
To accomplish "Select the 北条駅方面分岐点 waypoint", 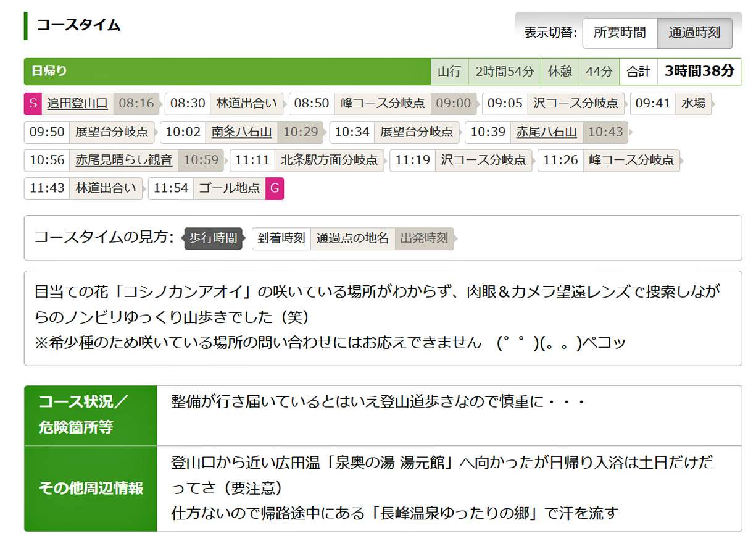I will (x=330, y=160).
